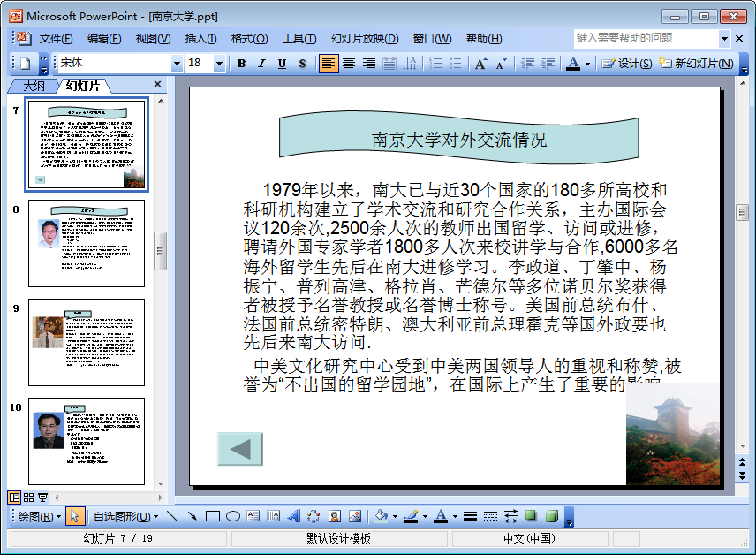Open slide Design pane

click(x=627, y=64)
